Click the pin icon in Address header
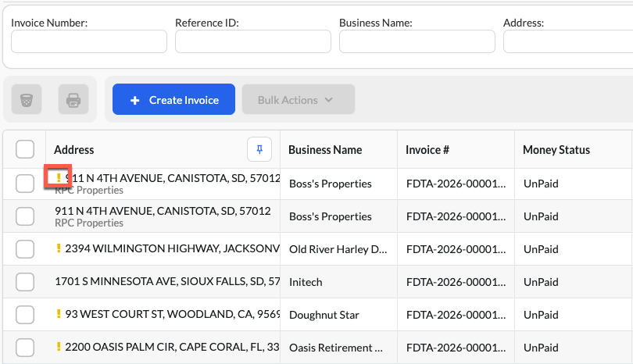This screenshot has height=364, width=633. pyautogui.click(x=259, y=149)
